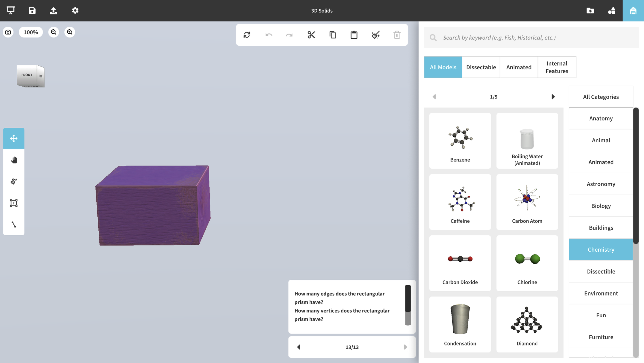Add the Carbon Dioxide model

coord(460,263)
